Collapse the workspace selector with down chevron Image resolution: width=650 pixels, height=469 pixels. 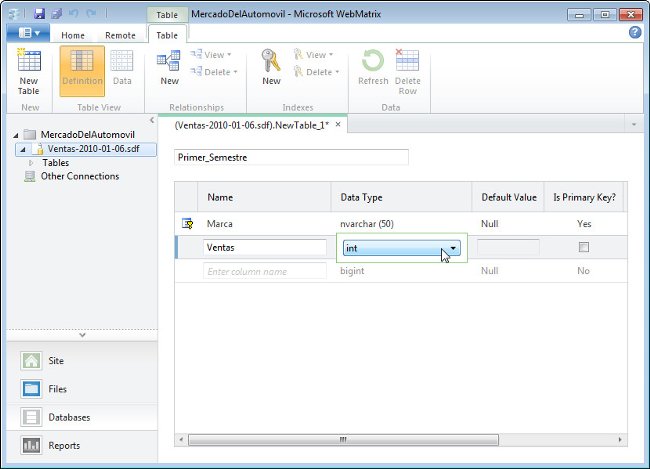coord(82,335)
